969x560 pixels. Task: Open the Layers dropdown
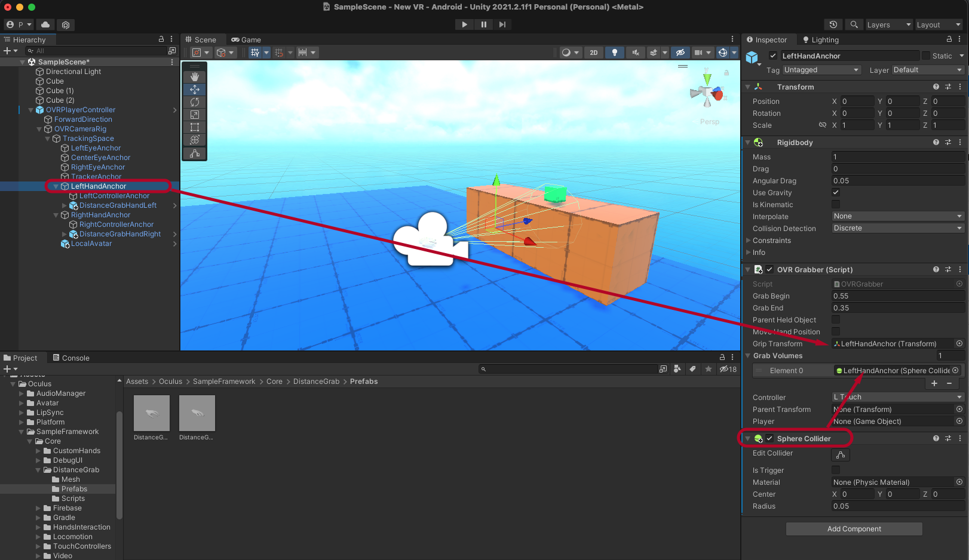coord(889,24)
